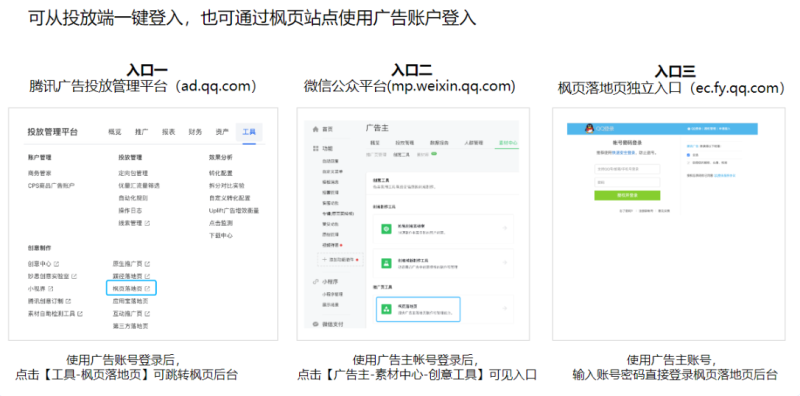Open 蹊径落地页 link
Screen dimensions: 800x396
(128, 276)
